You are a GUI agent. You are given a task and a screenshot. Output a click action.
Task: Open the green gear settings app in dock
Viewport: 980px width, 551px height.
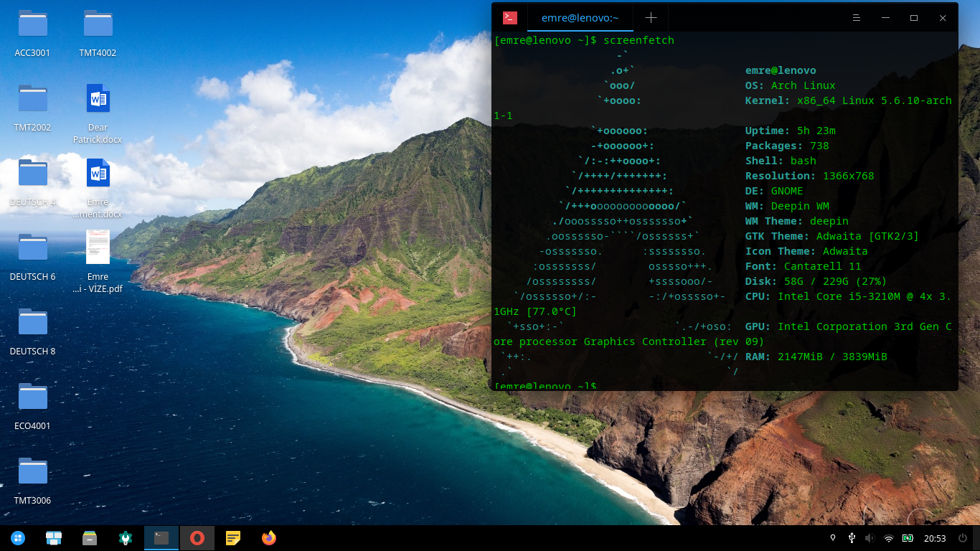coord(126,538)
